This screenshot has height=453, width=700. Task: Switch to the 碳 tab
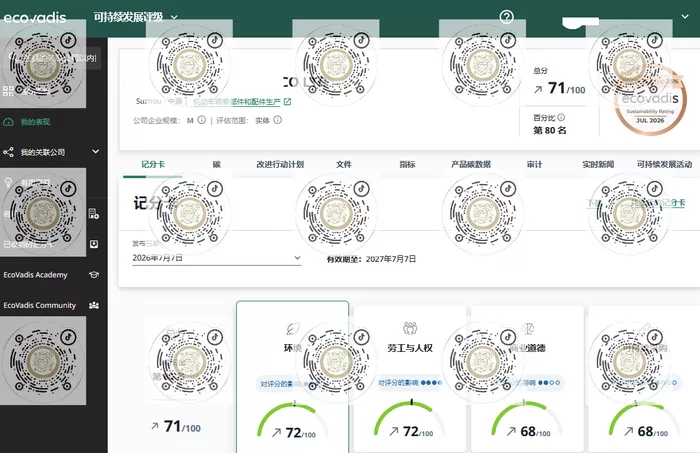point(217,164)
